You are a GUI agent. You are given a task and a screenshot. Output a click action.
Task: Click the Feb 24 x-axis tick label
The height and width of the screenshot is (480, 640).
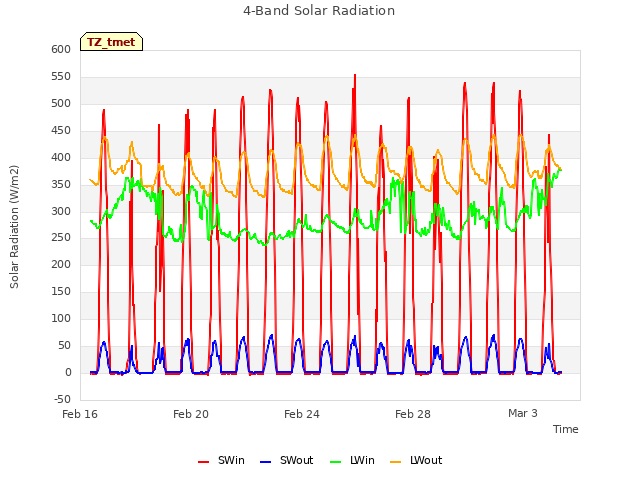pos(302,414)
